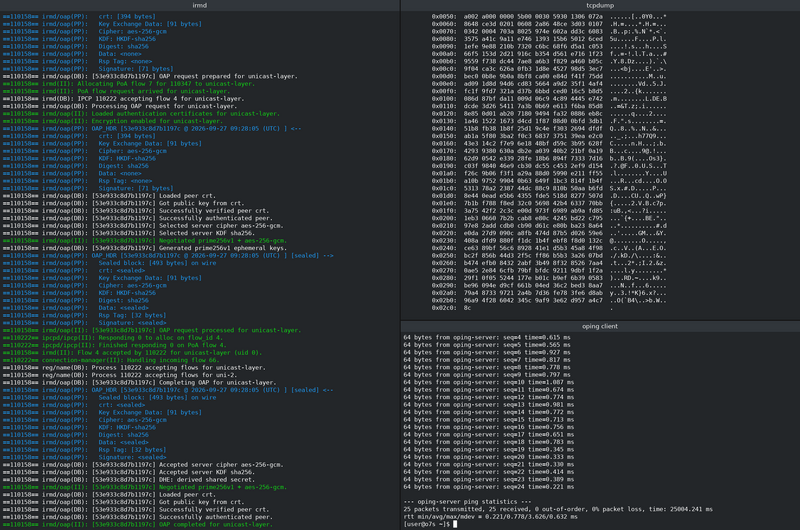Click 'Responding 0 to alloc on flow_id 4' line

(x=113, y=338)
